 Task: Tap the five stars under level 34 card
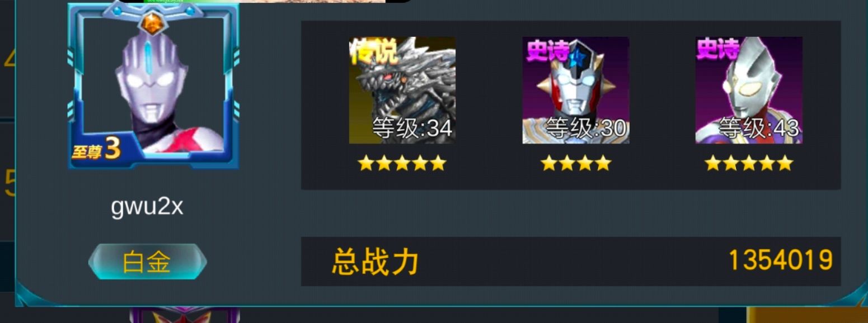[x=402, y=163]
